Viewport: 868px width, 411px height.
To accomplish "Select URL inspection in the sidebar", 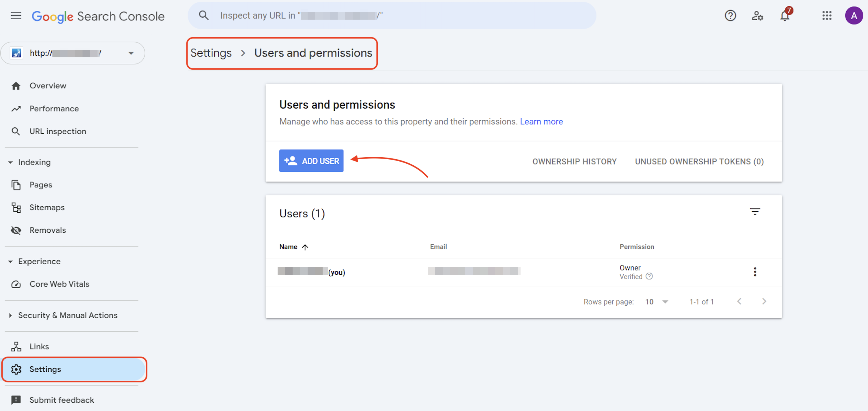I will coord(58,131).
